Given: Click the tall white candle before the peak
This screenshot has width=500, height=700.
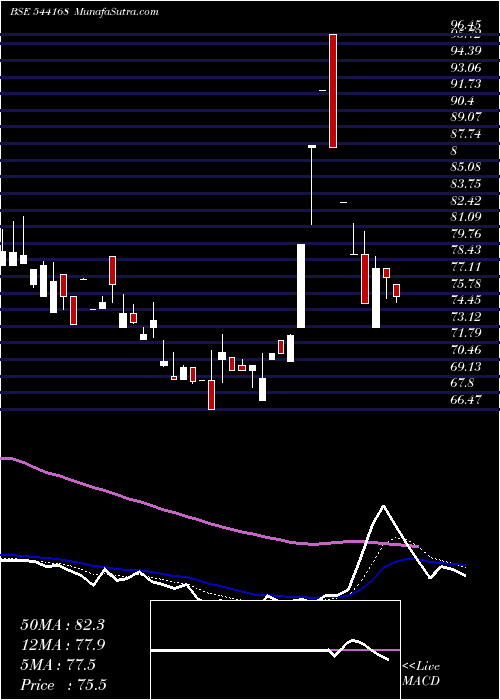Looking at the screenshot, I should [301, 286].
